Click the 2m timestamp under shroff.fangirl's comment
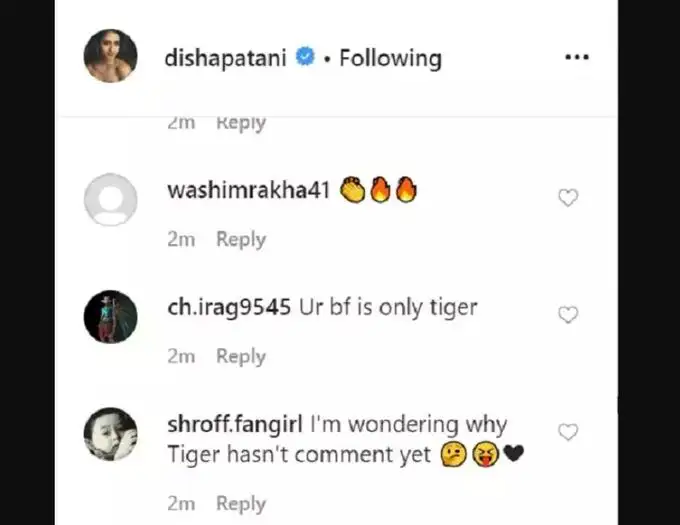This screenshot has width=680, height=525. click(x=181, y=503)
